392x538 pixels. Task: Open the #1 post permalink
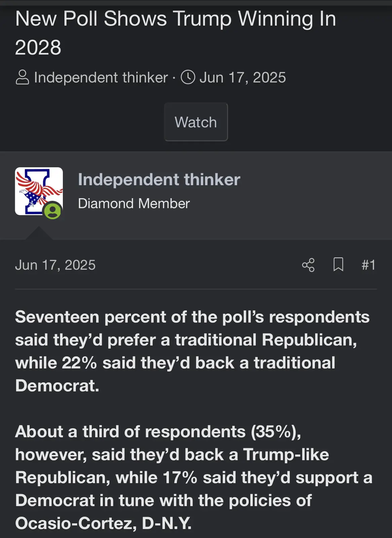[368, 265]
